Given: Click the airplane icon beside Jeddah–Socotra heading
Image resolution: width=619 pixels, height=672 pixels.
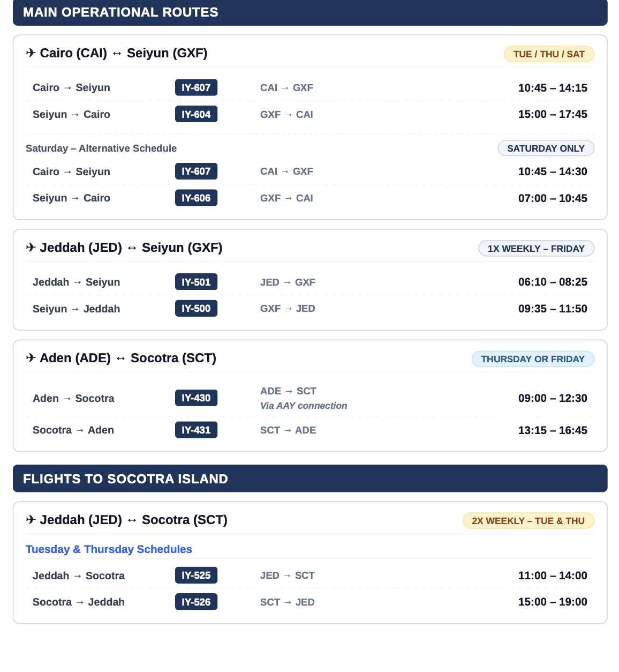Looking at the screenshot, I should pyautogui.click(x=31, y=520).
